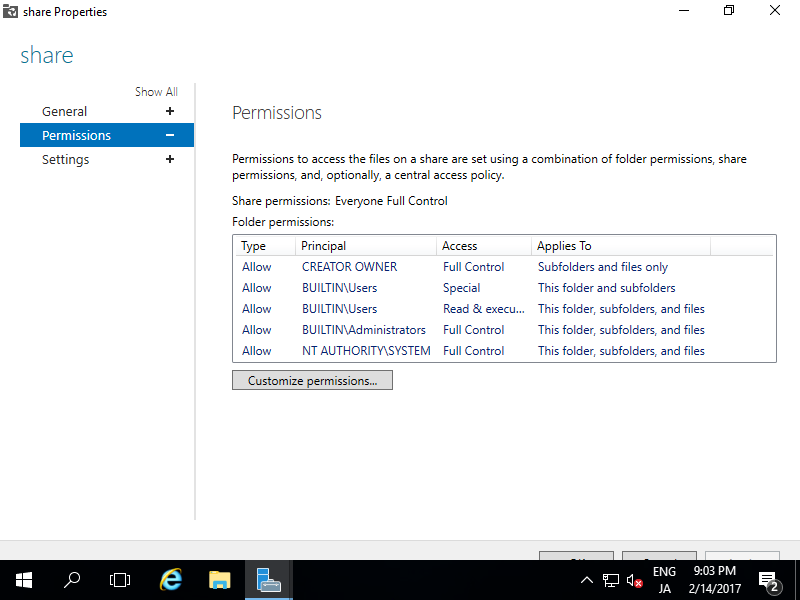Sort by the Access column header
This screenshot has height=600, width=800.
point(484,246)
